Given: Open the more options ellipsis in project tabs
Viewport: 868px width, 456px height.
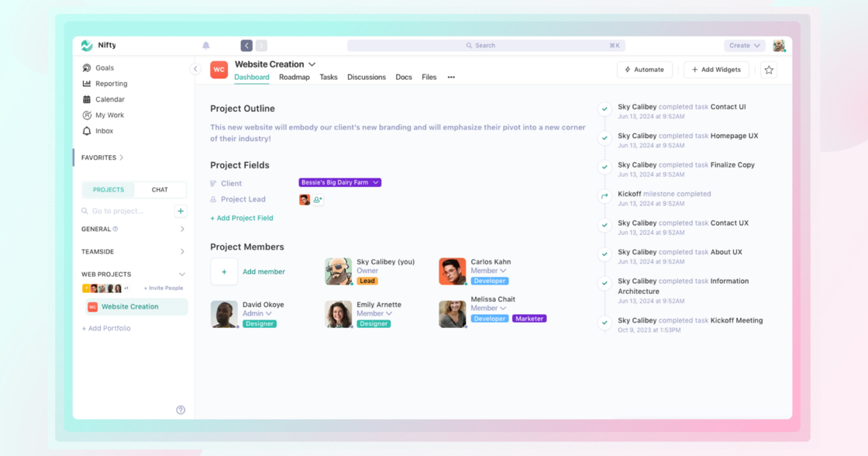Looking at the screenshot, I should [x=451, y=78].
